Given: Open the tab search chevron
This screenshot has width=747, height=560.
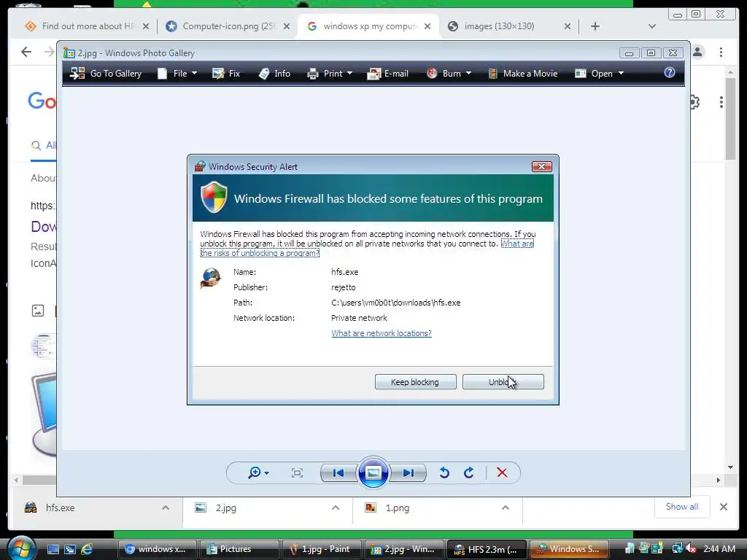Looking at the screenshot, I should pos(652,26).
